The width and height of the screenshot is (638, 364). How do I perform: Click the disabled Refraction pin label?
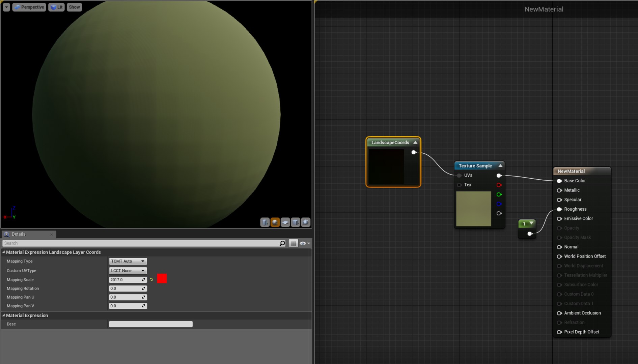coord(574,322)
